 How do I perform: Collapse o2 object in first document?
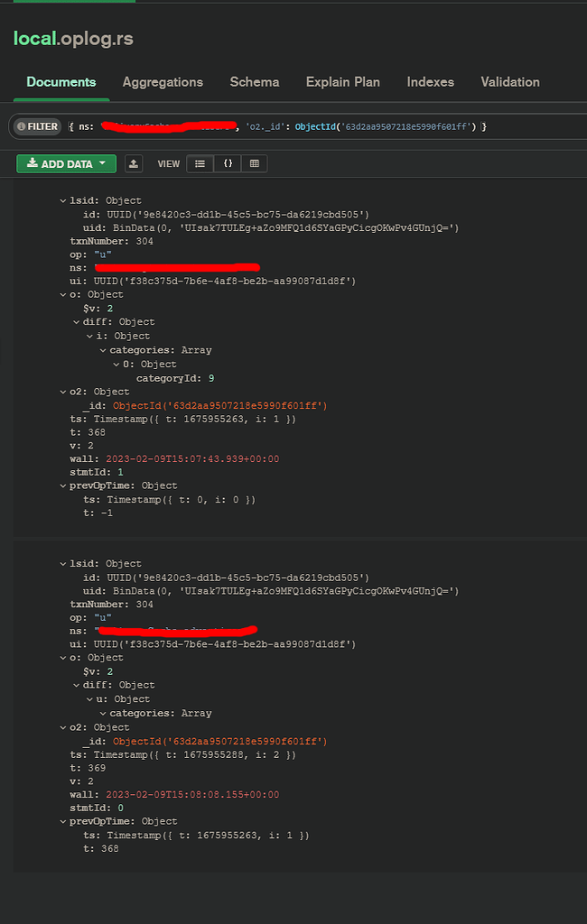click(62, 393)
